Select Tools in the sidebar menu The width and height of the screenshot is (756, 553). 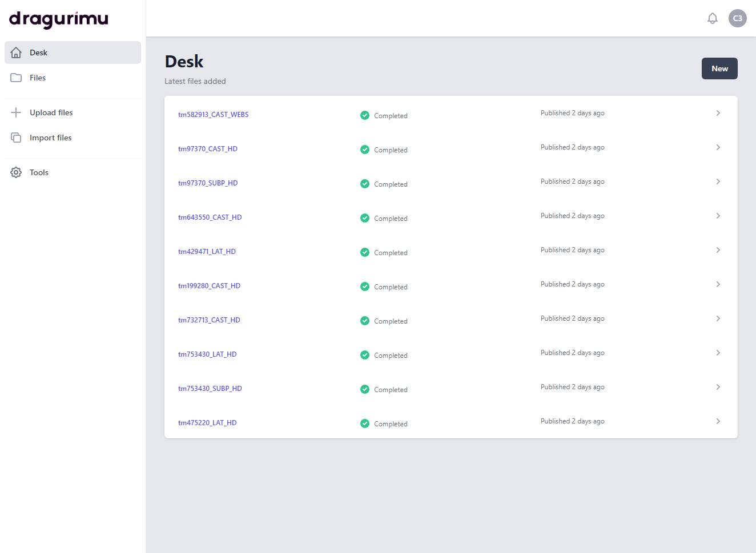(x=39, y=172)
